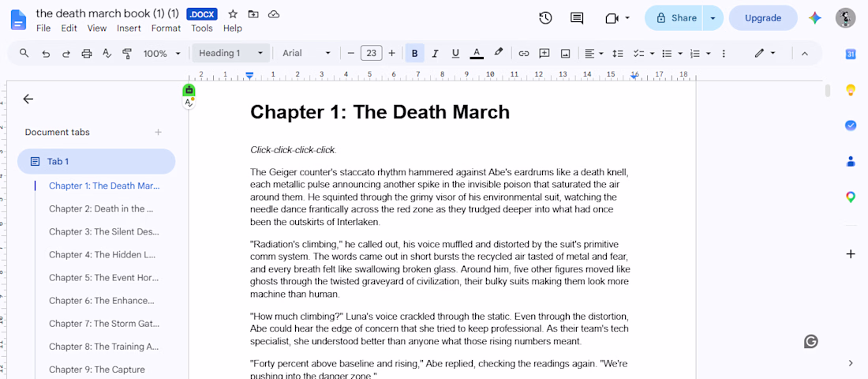The image size is (868, 379).
Task: Jump to Chapter 2: Death in the outline
Action: pyautogui.click(x=101, y=209)
